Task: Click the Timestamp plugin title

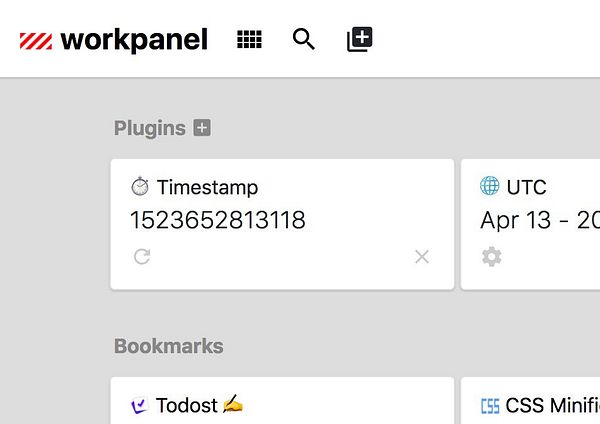Action: coord(207,187)
